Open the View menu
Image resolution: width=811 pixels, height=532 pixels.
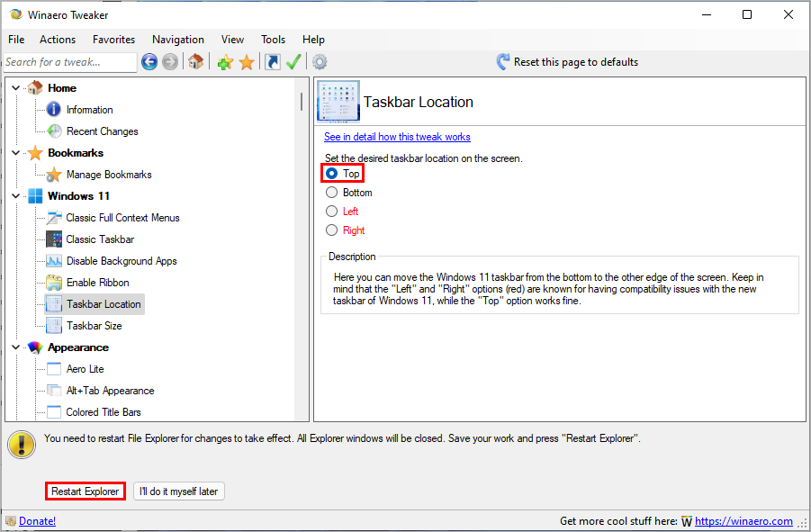point(233,40)
